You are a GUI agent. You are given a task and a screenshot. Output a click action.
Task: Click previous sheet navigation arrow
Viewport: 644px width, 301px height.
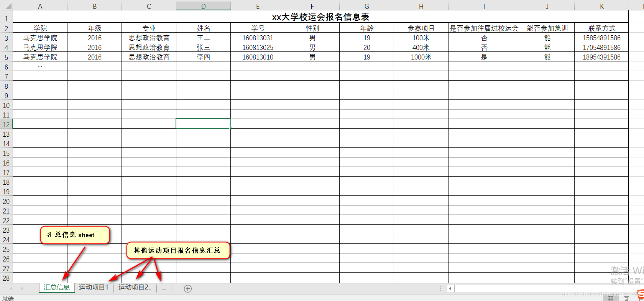click(11, 288)
